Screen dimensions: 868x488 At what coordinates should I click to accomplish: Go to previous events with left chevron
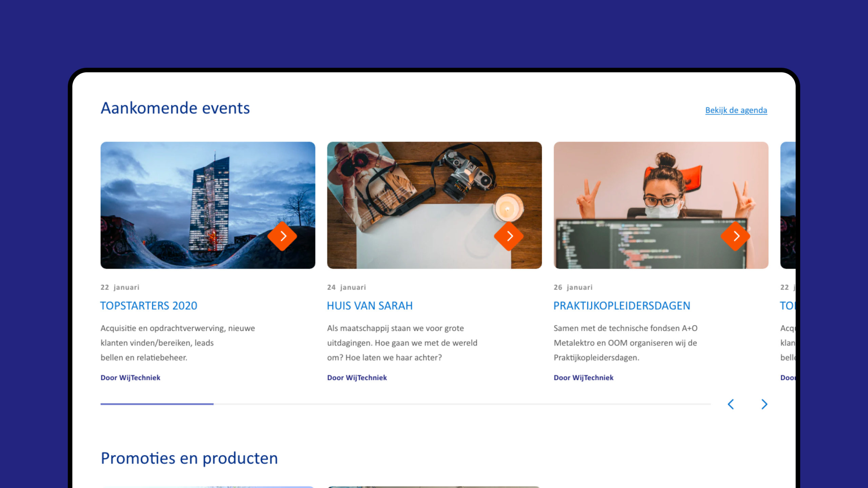(731, 404)
